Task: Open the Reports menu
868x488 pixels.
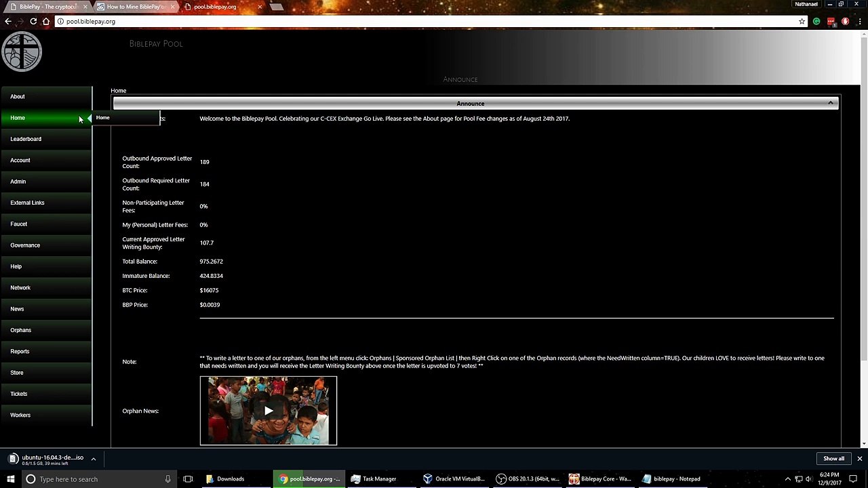Action: pyautogui.click(x=46, y=352)
